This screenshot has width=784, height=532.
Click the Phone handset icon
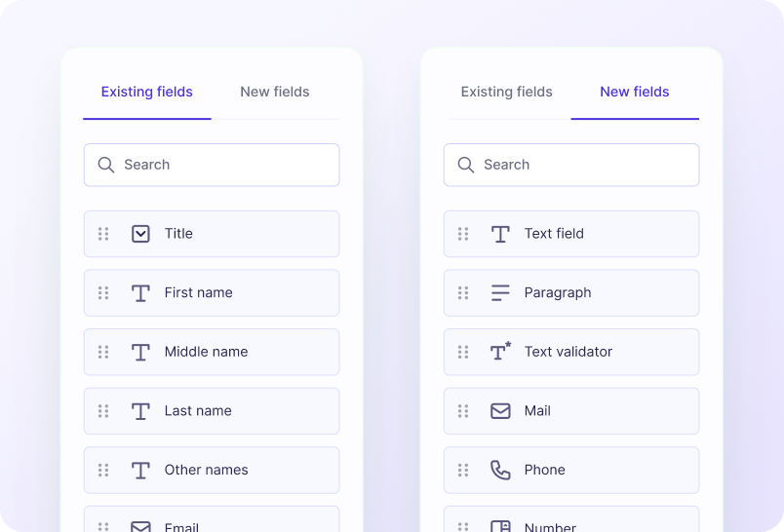pos(500,471)
